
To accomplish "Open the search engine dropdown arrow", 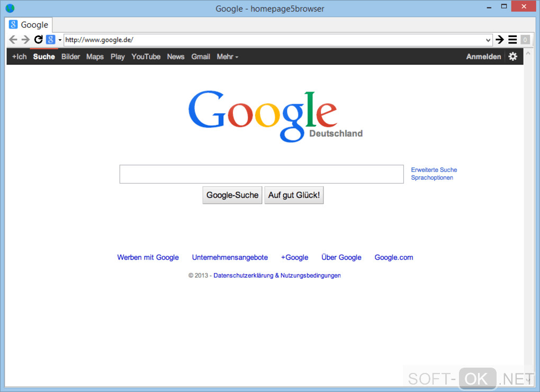I will point(60,40).
